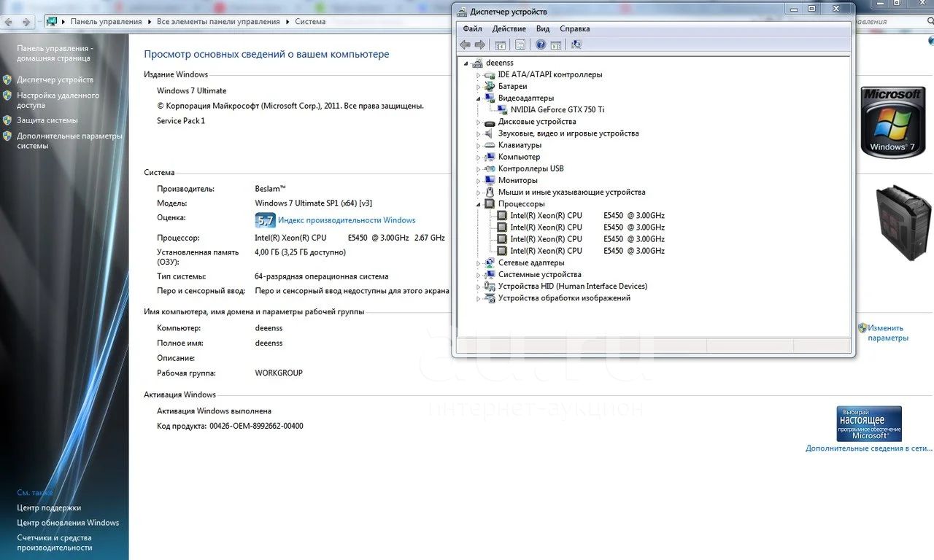This screenshot has height=560, width=934.
Task: Select the Видеоадаптеры label
Action: coord(526,98)
